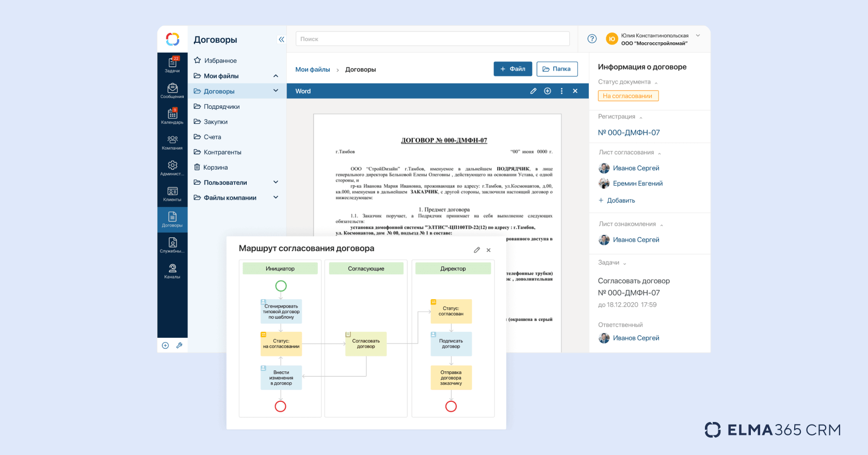This screenshot has height=455, width=868.
Task: Click the На согласовании status badge
Action: coord(628,96)
